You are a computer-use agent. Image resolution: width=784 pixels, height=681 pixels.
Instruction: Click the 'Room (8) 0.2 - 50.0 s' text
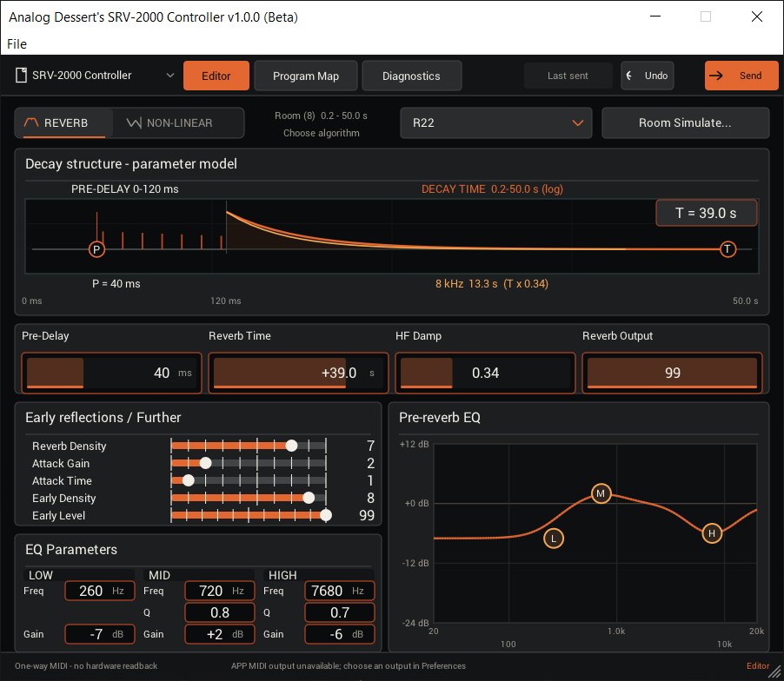click(x=321, y=116)
